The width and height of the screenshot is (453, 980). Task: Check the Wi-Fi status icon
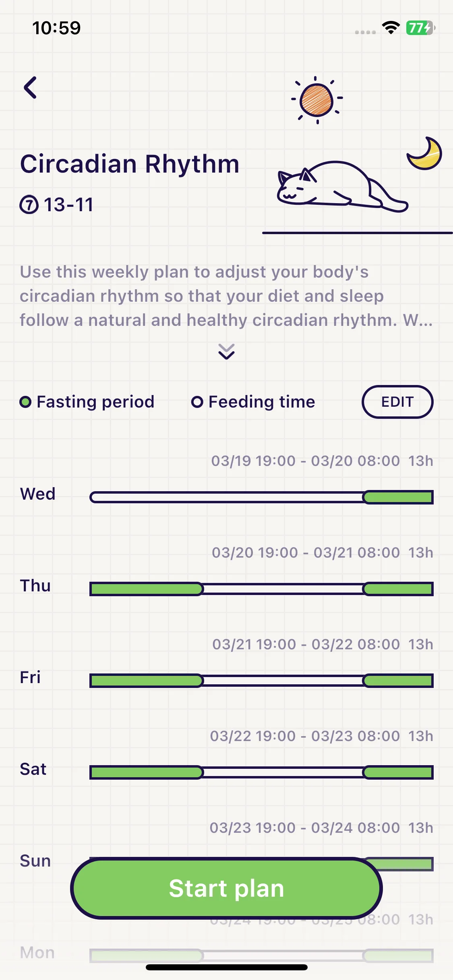pos(391,28)
